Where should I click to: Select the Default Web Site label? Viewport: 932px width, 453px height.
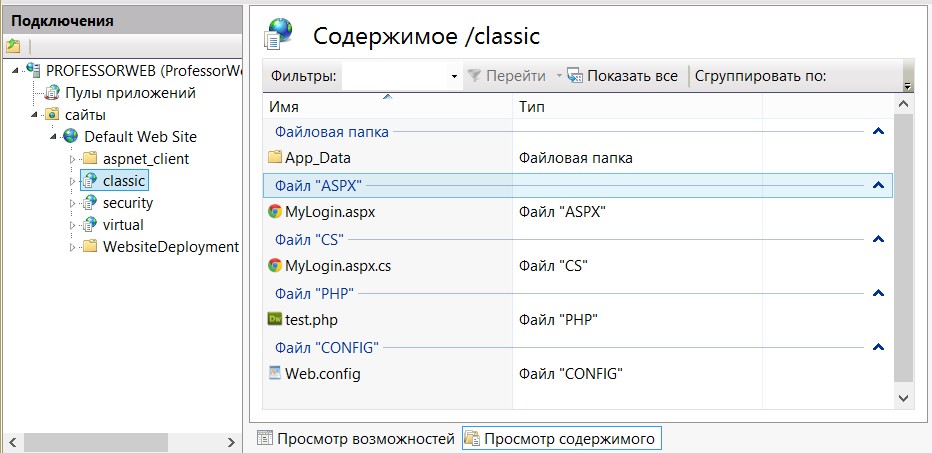140,137
